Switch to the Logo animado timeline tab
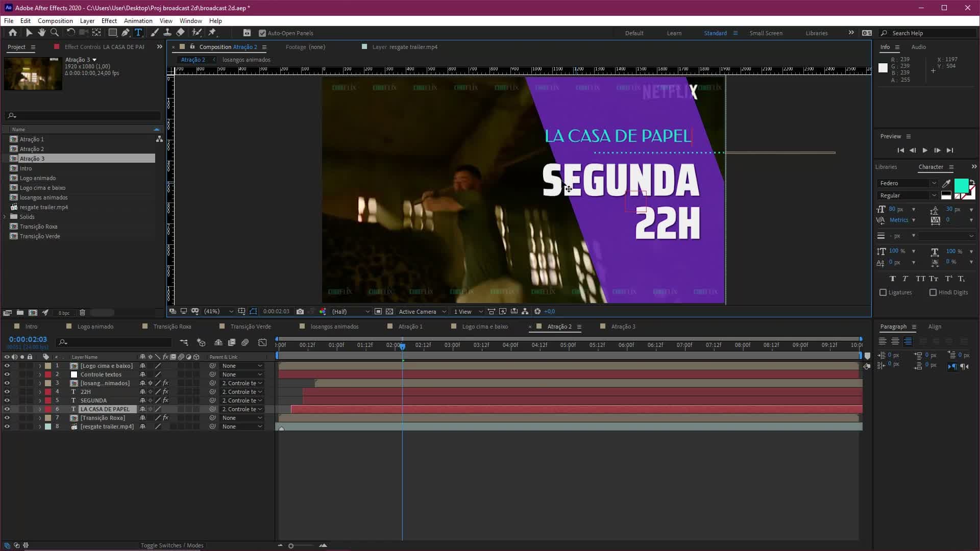Image resolution: width=980 pixels, height=551 pixels. pos(95,327)
